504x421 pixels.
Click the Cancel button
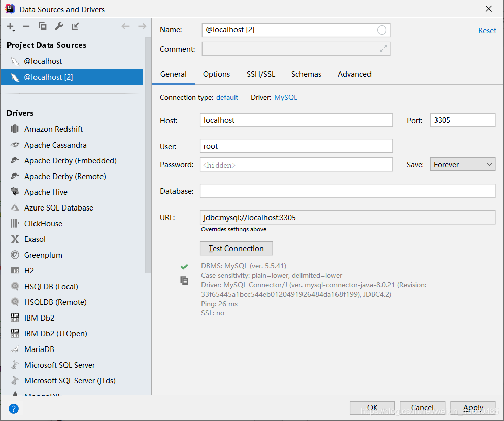tap(422, 408)
